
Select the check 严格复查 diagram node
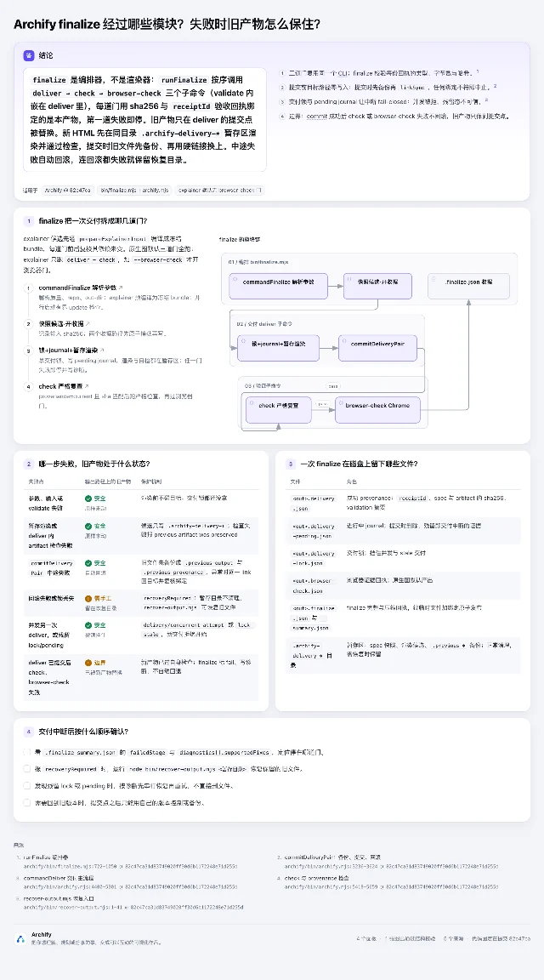point(278,409)
